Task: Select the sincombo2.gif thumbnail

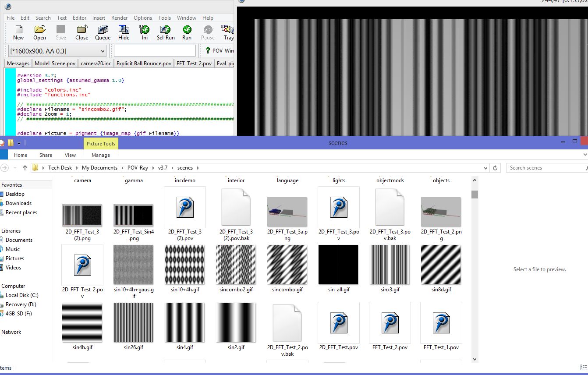Action: pyautogui.click(x=236, y=265)
